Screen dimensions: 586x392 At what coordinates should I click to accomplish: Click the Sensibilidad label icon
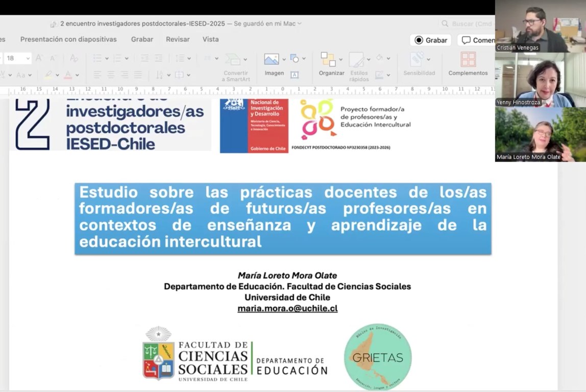[417, 59]
